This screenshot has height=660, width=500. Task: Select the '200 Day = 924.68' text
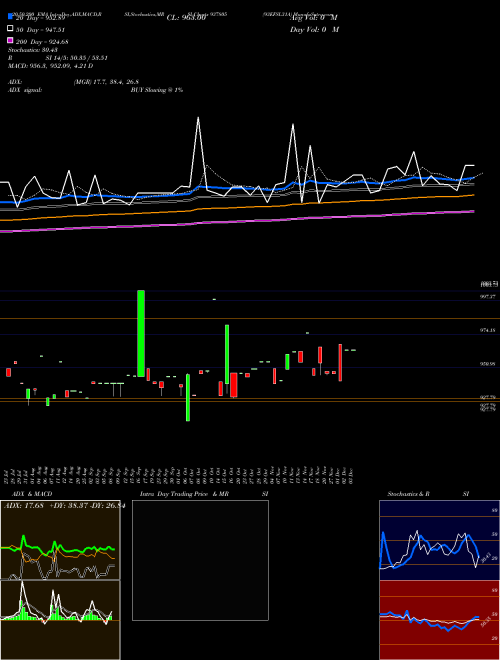[x=42, y=42]
